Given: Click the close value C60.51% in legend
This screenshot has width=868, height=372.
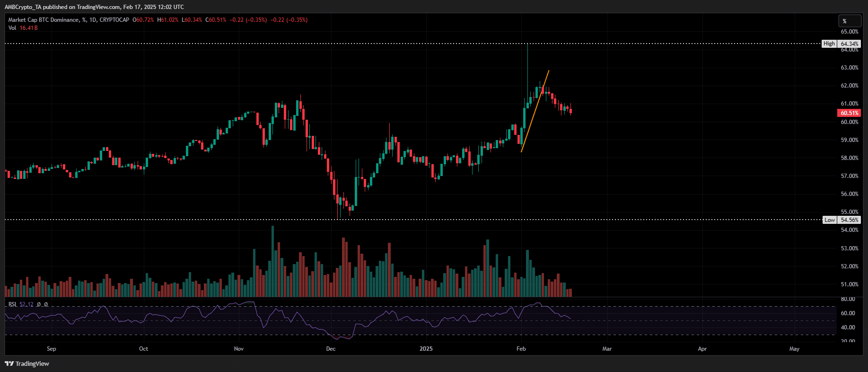Looking at the screenshot, I should (216, 20).
